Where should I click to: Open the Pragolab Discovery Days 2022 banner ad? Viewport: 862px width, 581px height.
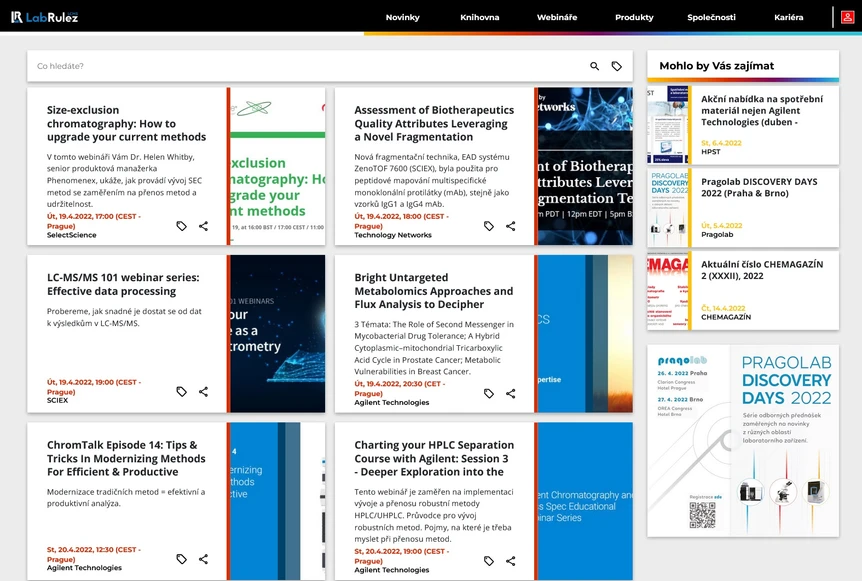743,441
